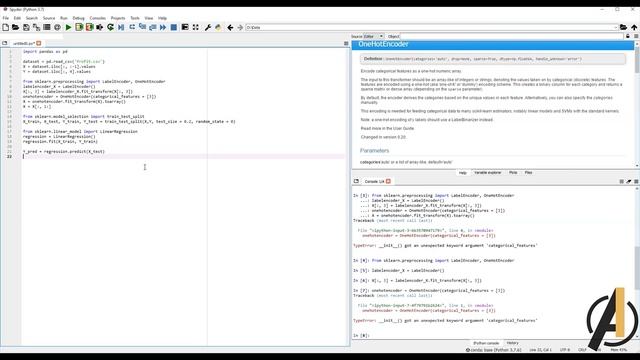Screen dimensions: 640x360
Task: Stop debugging with blue square icon
Action: [173, 27]
